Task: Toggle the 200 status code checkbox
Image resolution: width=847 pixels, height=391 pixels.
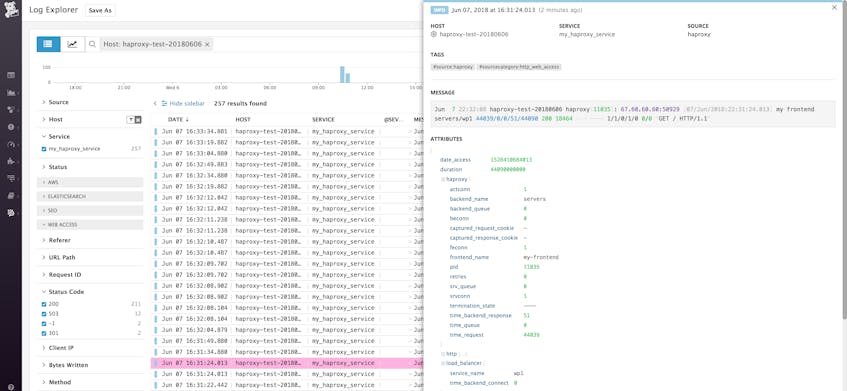Action: (x=44, y=304)
